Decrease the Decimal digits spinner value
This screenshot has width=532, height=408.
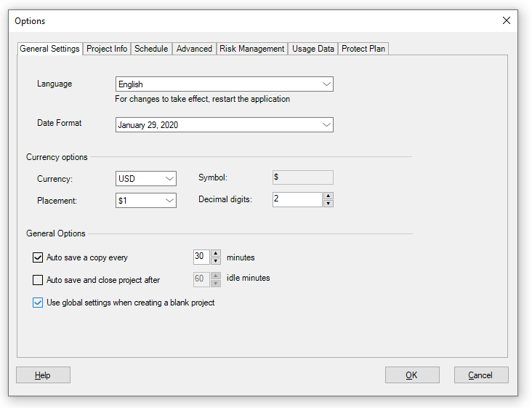[x=329, y=203]
